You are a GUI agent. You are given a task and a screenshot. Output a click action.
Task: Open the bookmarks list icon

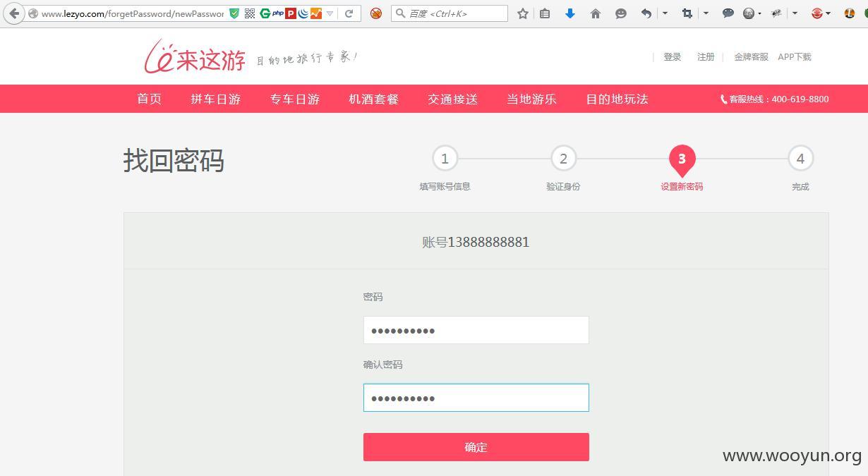(545, 13)
